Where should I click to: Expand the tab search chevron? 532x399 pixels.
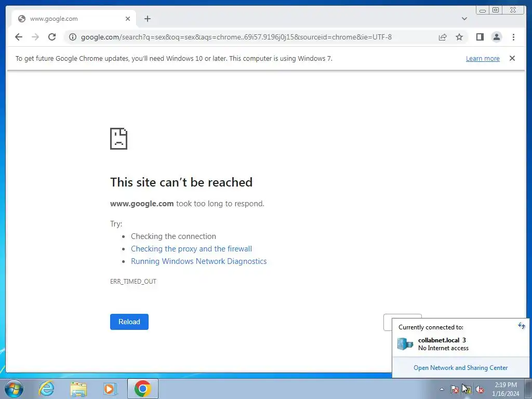click(x=464, y=19)
